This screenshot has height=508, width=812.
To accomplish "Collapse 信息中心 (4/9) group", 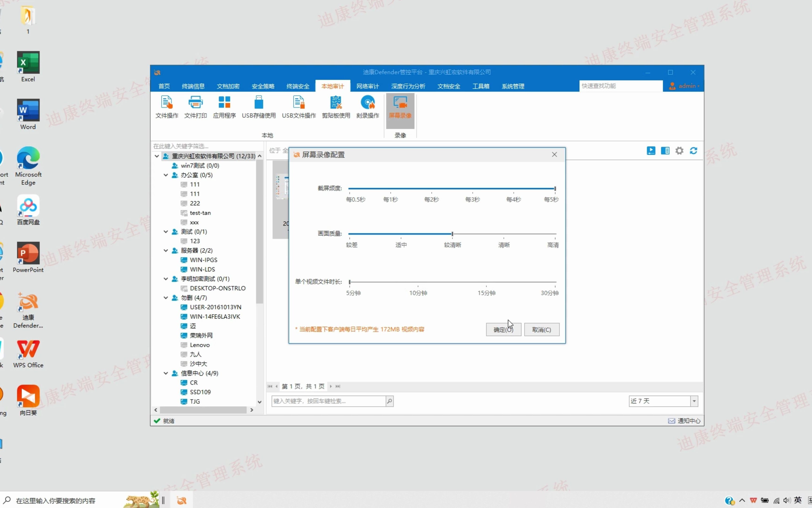I will tap(166, 373).
